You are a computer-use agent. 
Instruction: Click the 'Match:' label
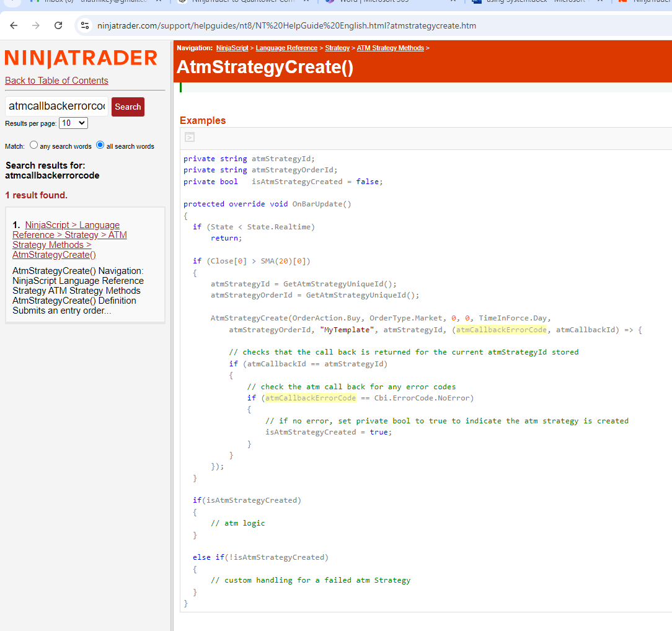[x=15, y=146]
